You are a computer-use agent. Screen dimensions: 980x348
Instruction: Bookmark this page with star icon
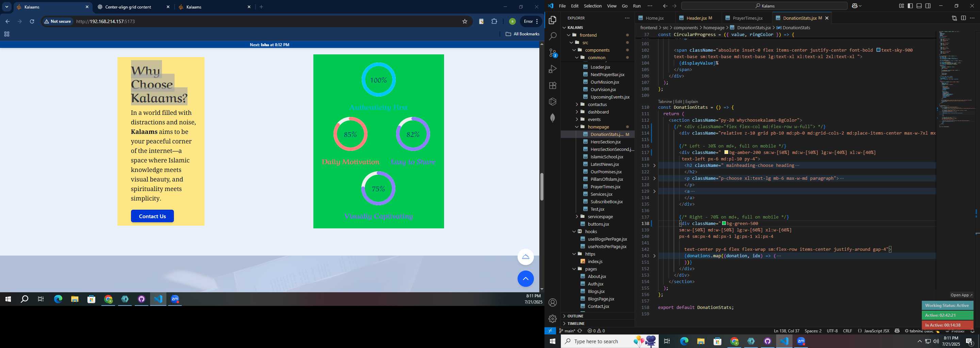[464, 22]
